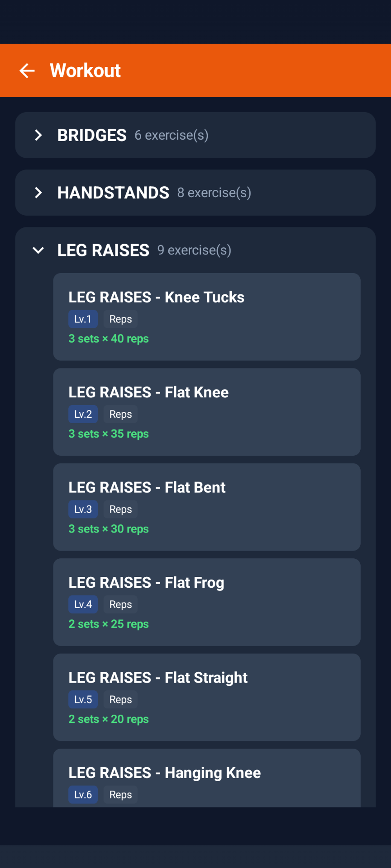The image size is (391, 868).
Task: Tap the Lv.1 level badge
Action: [83, 319]
